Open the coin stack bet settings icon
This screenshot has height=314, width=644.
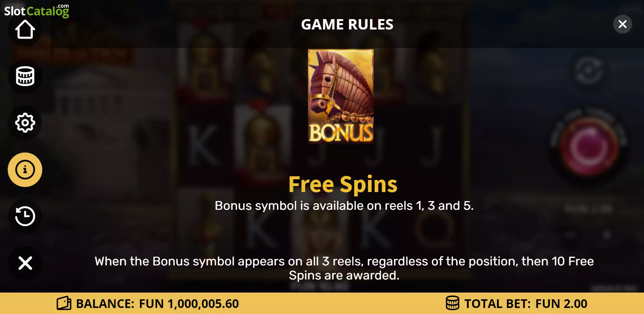(25, 76)
